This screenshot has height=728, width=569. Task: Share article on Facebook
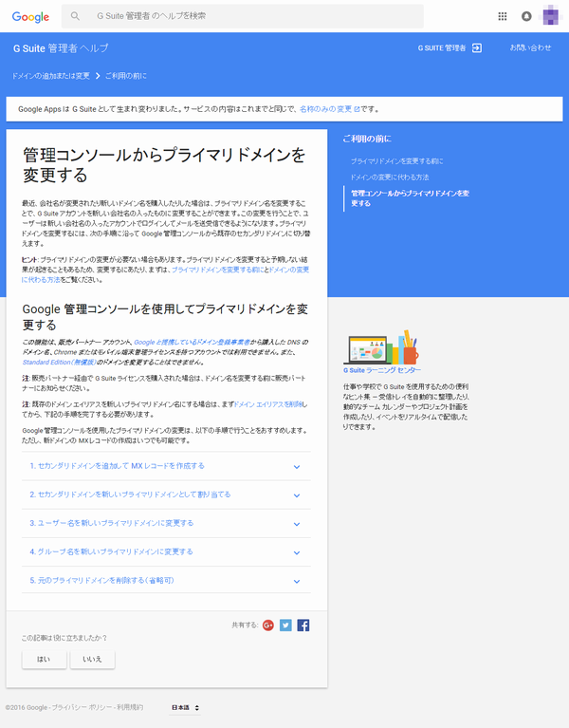click(x=303, y=625)
